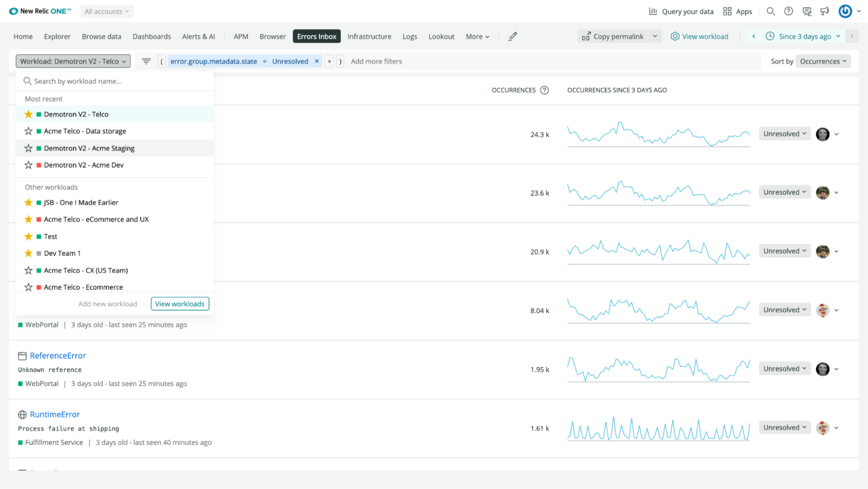Star the Acme Telco - Data storage workload
This screenshot has height=489, width=868.
pyautogui.click(x=28, y=131)
